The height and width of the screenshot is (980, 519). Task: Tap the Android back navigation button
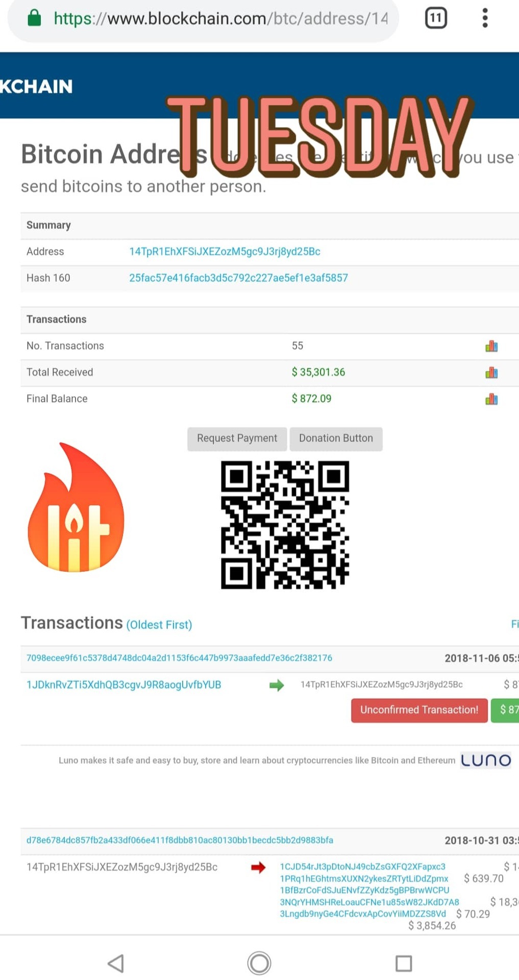[116, 963]
